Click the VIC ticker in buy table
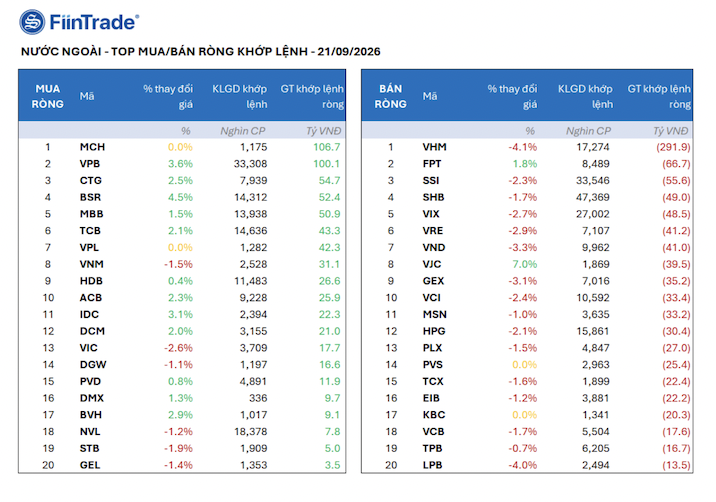The width and height of the screenshot is (716, 502). pos(89,348)
